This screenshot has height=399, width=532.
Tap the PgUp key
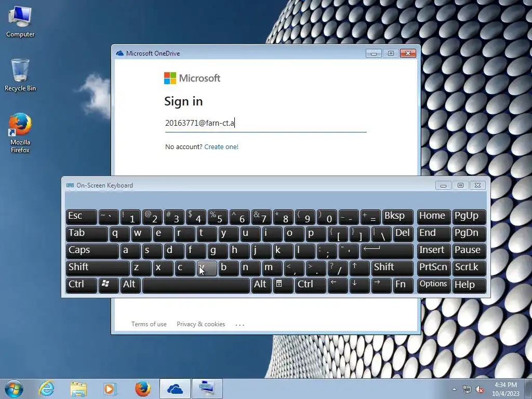(x=469, y=217)
